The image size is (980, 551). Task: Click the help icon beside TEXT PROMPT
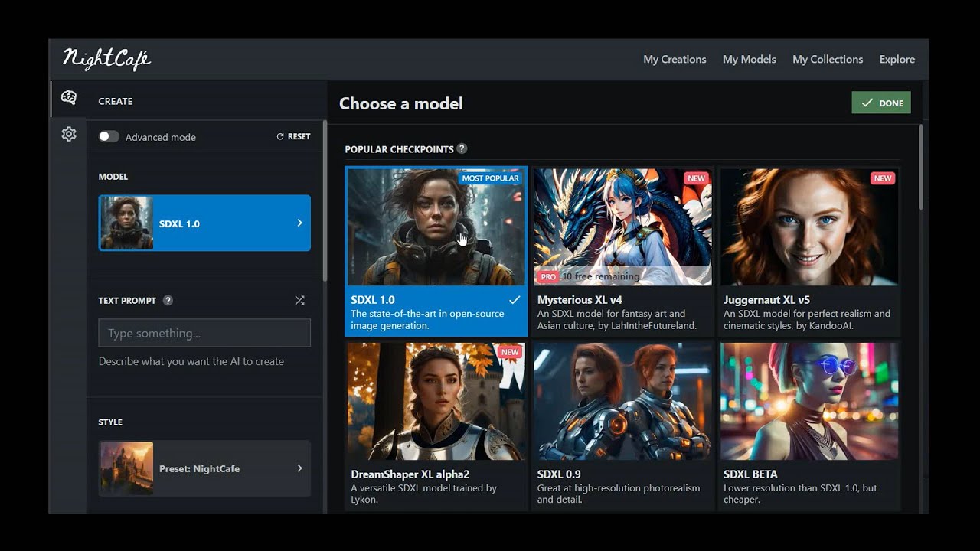(168, 301)
